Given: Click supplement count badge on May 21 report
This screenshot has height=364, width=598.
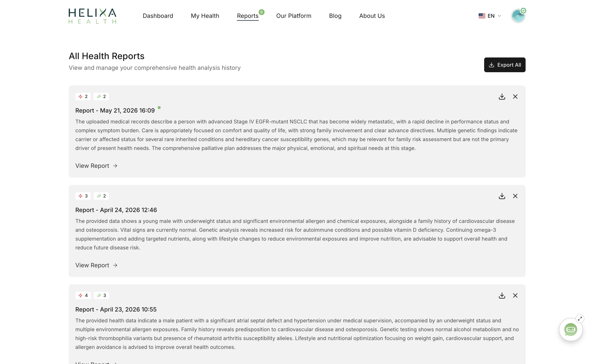Looking at the screenshot, I should click(x=101, y=96).
